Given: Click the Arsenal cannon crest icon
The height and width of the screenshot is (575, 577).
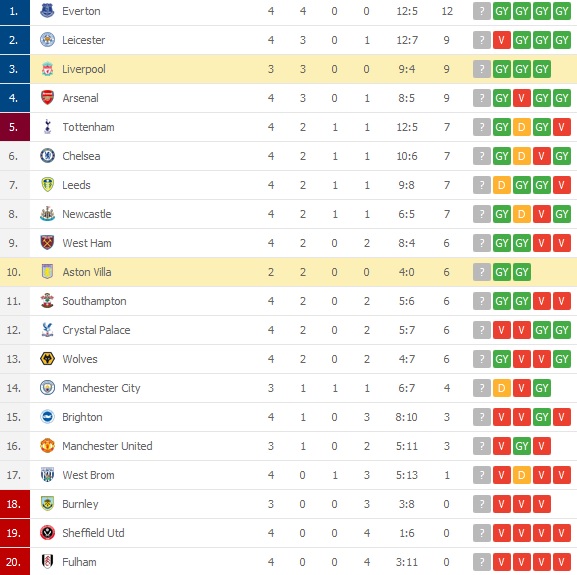Looking at the screenshot, I should point(47,98).
